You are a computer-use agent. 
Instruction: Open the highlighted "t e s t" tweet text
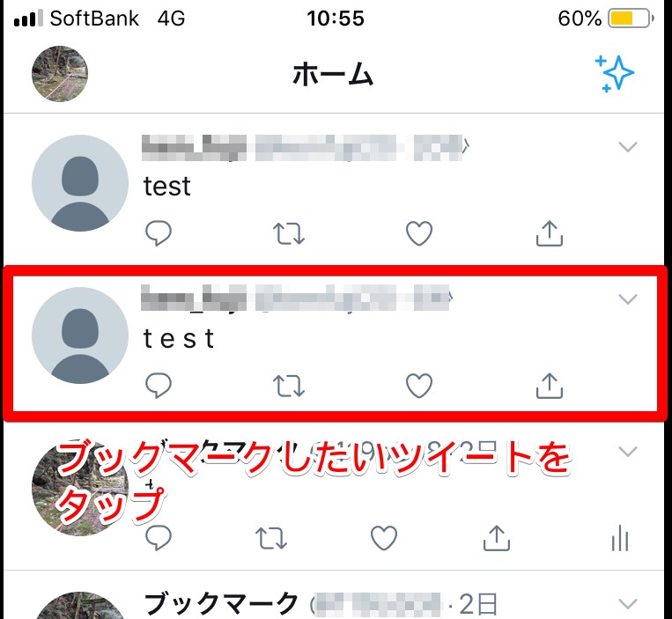pyautogui.click(x=179, y=338)
